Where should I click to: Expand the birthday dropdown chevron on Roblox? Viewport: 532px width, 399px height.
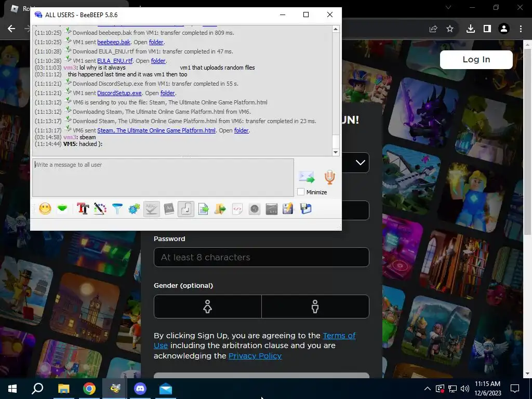361,163
